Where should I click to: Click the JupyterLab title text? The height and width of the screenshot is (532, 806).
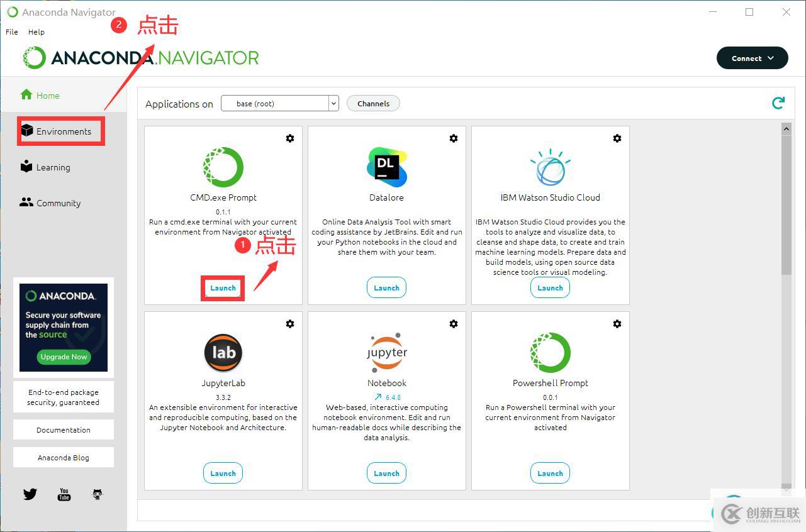click(223, 383)
